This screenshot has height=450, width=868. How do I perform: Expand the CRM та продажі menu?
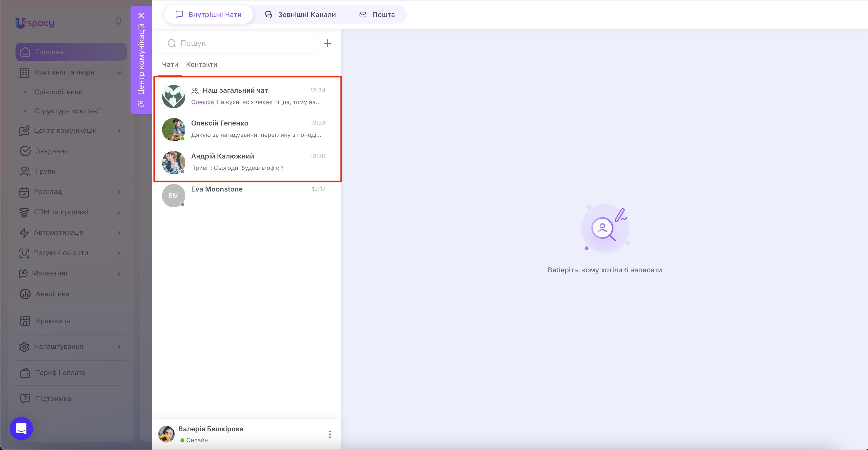click(x=119, y=212)
